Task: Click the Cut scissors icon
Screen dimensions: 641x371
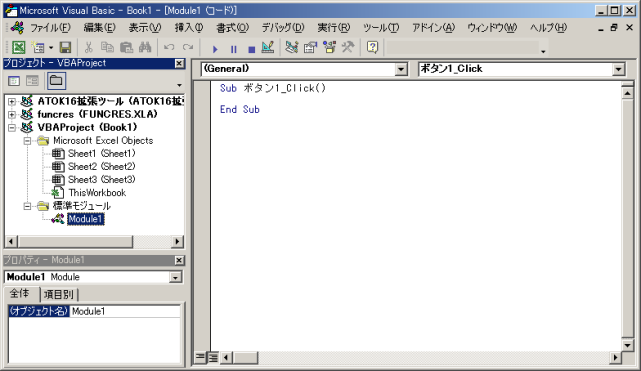Action: click(x=88, y=48)
